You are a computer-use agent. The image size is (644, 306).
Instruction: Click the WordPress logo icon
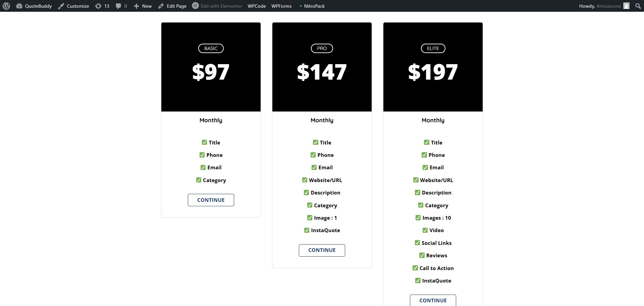[6, 6]
